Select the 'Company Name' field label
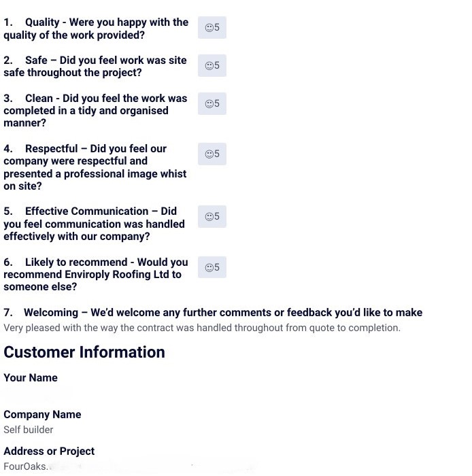The image size is (472, 476). click(42, 415)
